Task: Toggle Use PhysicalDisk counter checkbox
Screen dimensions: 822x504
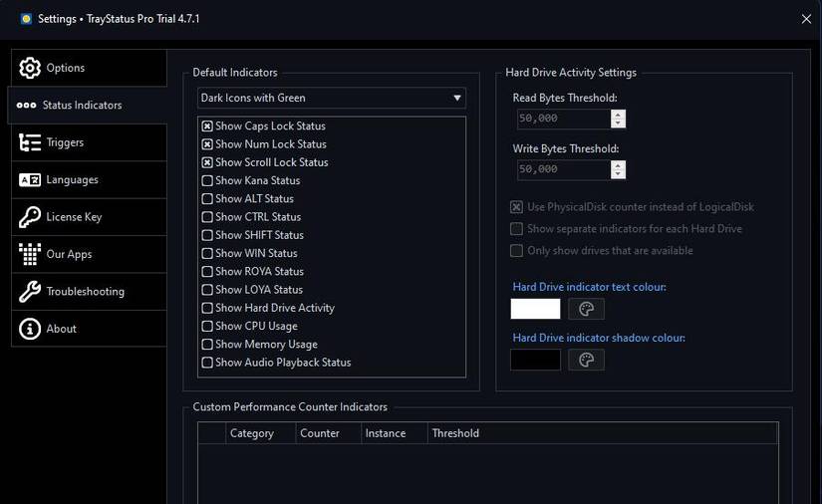Action: pos(516,207)
